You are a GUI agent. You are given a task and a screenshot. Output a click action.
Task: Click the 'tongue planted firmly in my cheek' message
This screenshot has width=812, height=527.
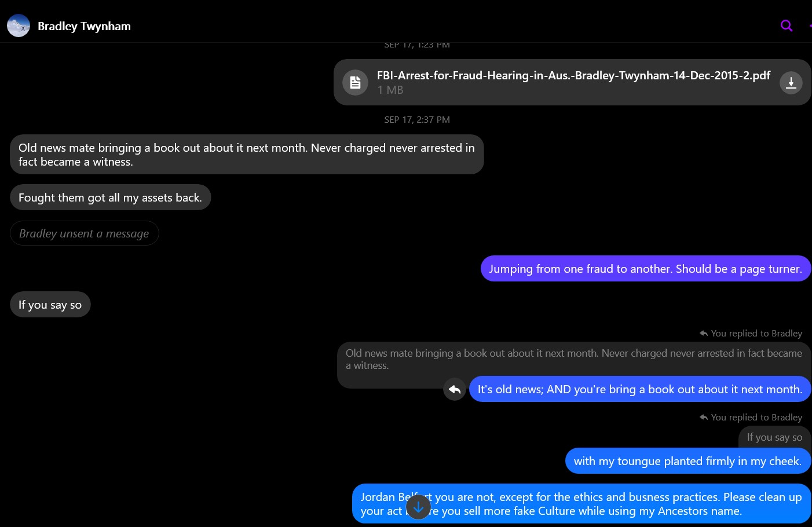pos(687,461)
